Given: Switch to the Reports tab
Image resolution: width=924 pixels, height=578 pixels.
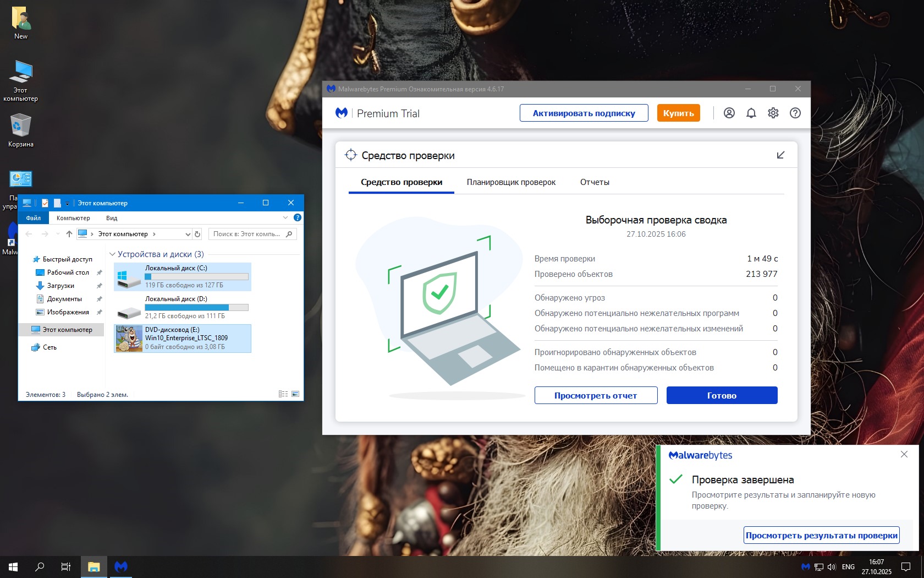Looking at the screenshot, I should click(595, 182).
